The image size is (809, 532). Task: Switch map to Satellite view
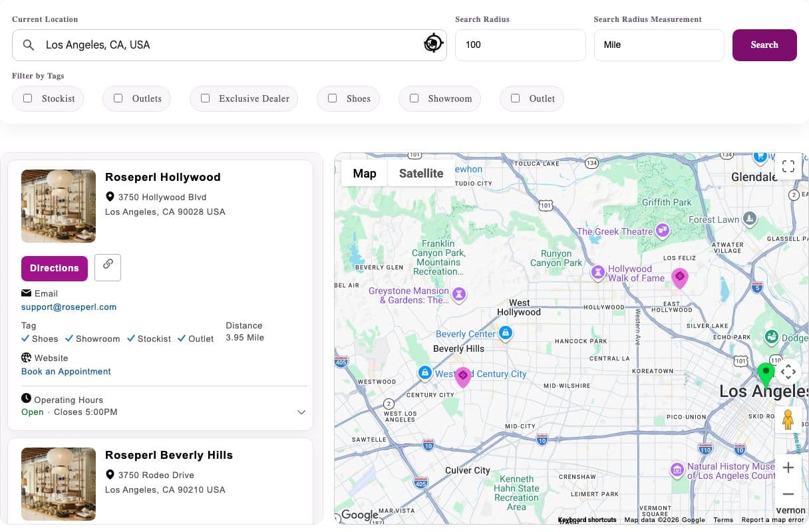coord(421,173)
